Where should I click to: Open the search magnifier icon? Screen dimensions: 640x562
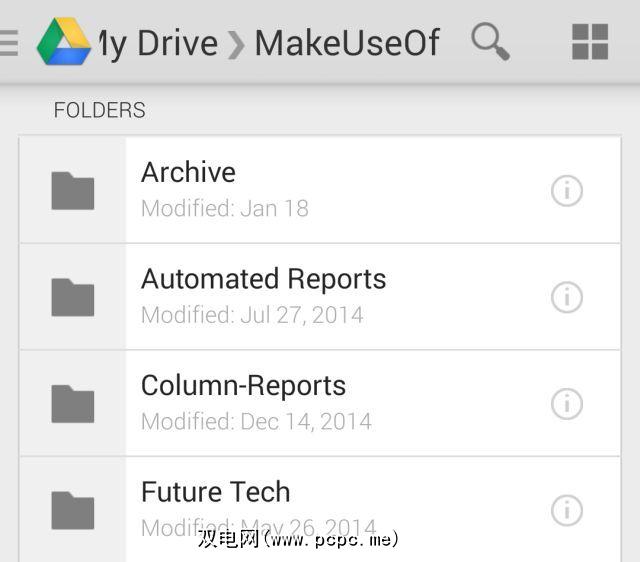click(x=490, y=42)
